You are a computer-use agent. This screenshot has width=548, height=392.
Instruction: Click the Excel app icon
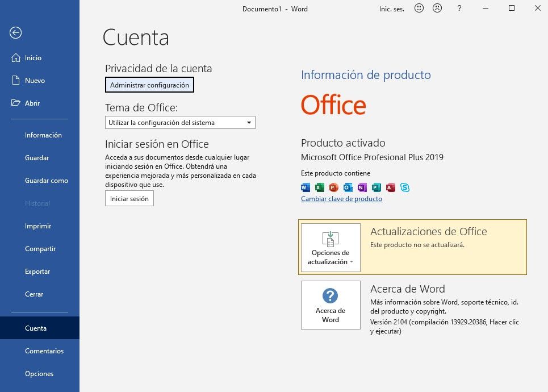[x=320, y=188]
